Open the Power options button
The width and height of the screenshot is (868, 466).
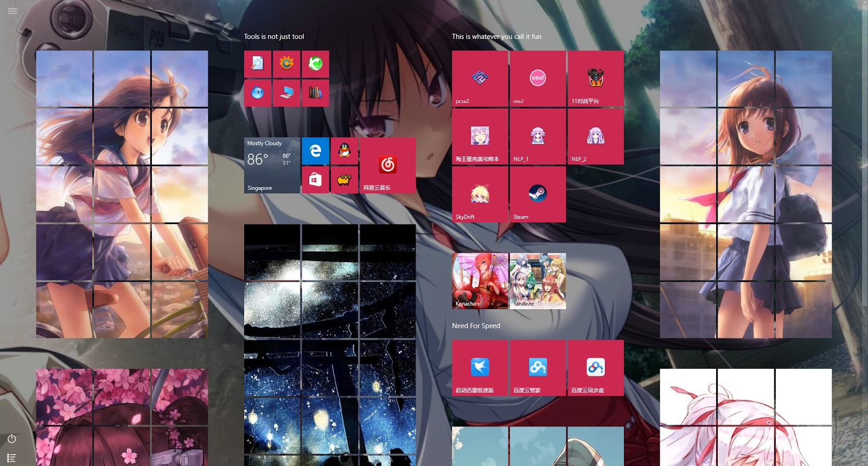click(x=12, y=438)
